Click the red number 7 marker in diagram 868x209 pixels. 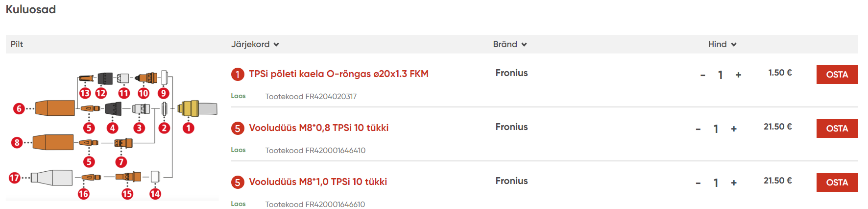[121, 162]
